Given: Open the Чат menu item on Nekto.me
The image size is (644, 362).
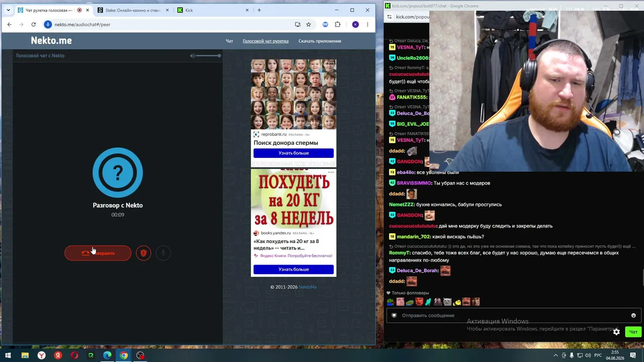Looking at the screenshot, I should (x=229, y=41).
